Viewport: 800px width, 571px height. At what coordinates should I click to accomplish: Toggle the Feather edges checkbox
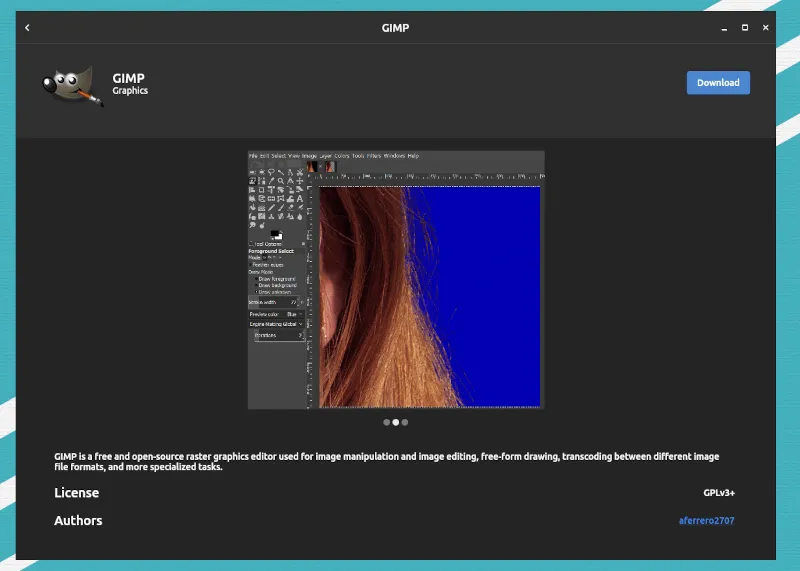coord(251,264)
